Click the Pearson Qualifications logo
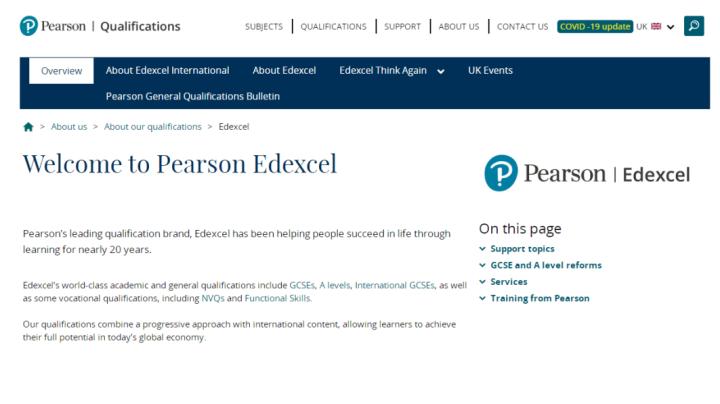The height and width of the screenshot is (404, 720). click(x=100, y=26)
